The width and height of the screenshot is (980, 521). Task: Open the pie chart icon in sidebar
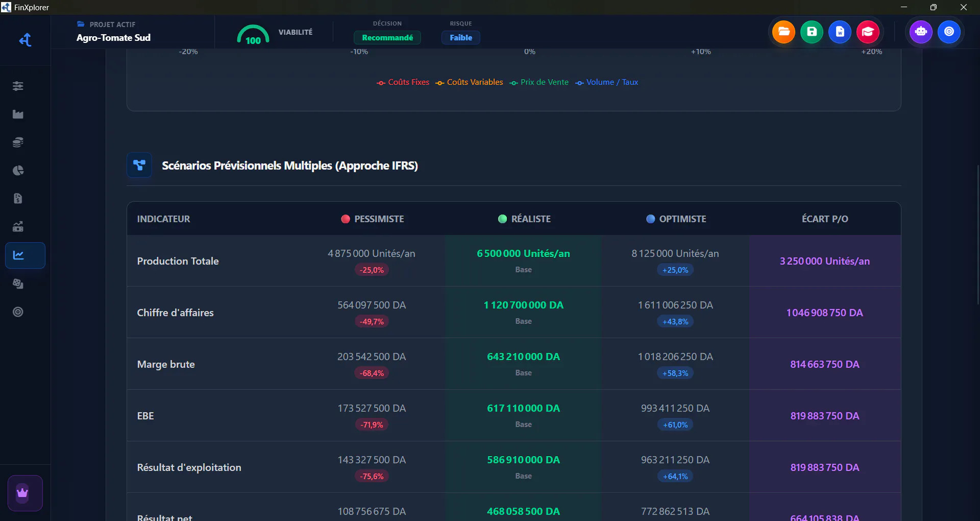[18, 171]
